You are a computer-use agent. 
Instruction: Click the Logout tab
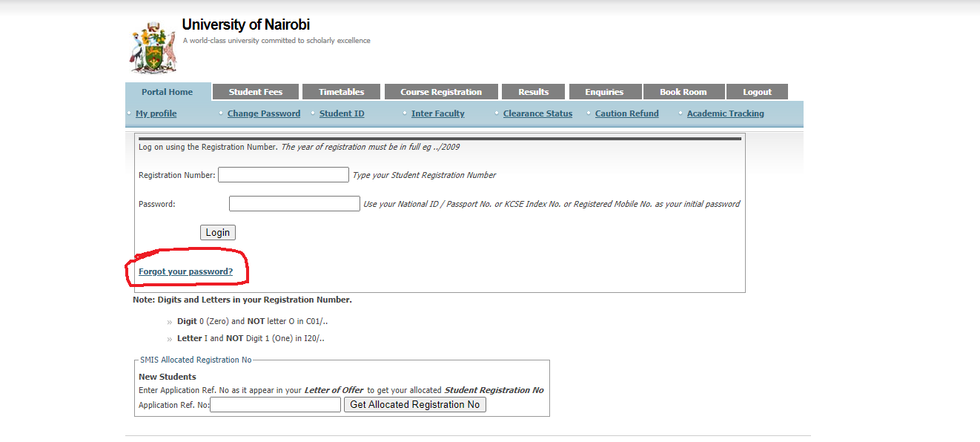point(757,92)
